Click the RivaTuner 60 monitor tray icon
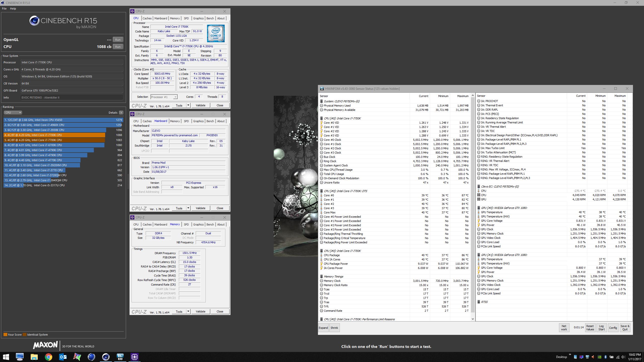The width and height of the screenshot is (644, 362). point(581,357)
